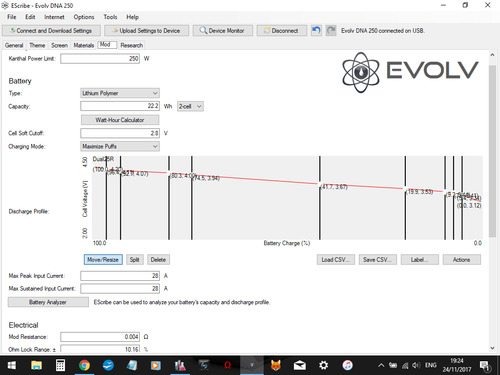
Task: Click the blue Undo arrow icon
Action: 316,31
